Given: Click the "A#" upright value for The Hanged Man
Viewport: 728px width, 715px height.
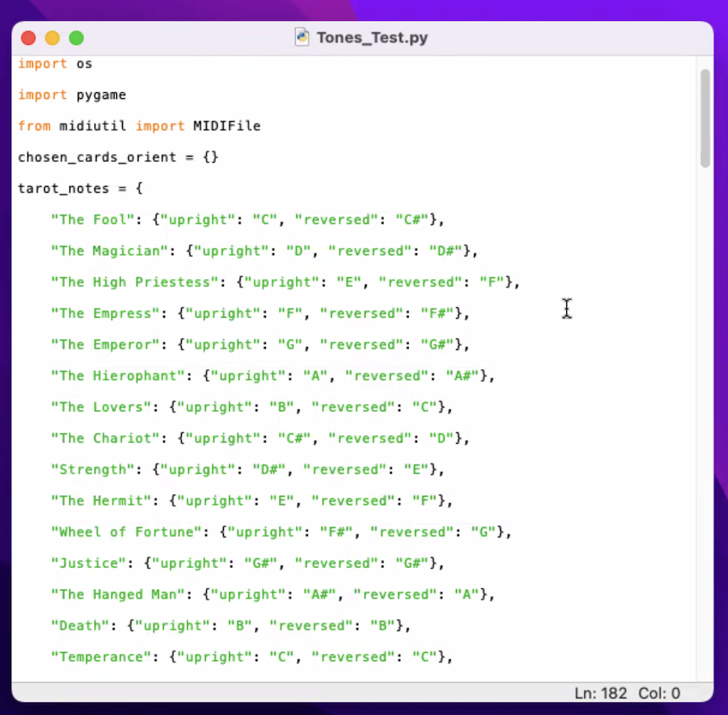Looking at the screenshot, I should tap(319, 594).
